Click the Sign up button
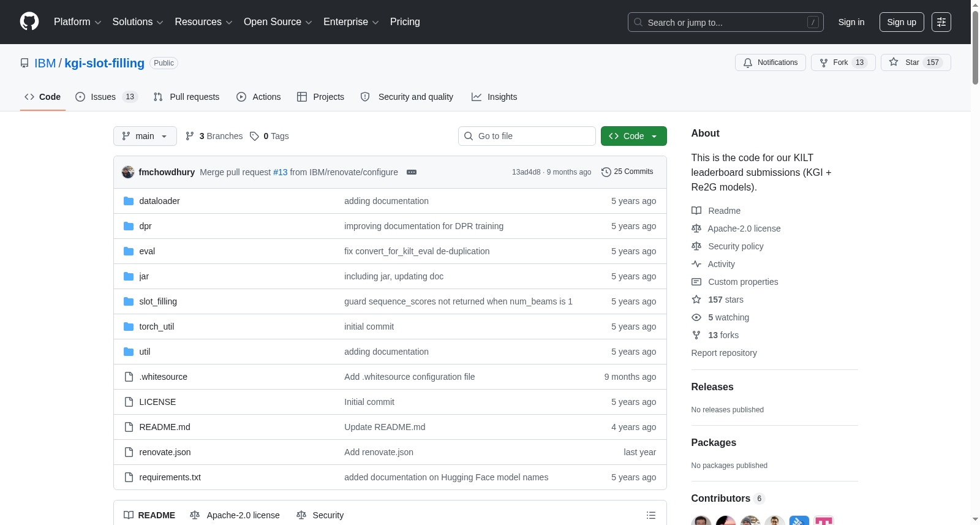This screenshot has height=525, width=980. (902, 22)
